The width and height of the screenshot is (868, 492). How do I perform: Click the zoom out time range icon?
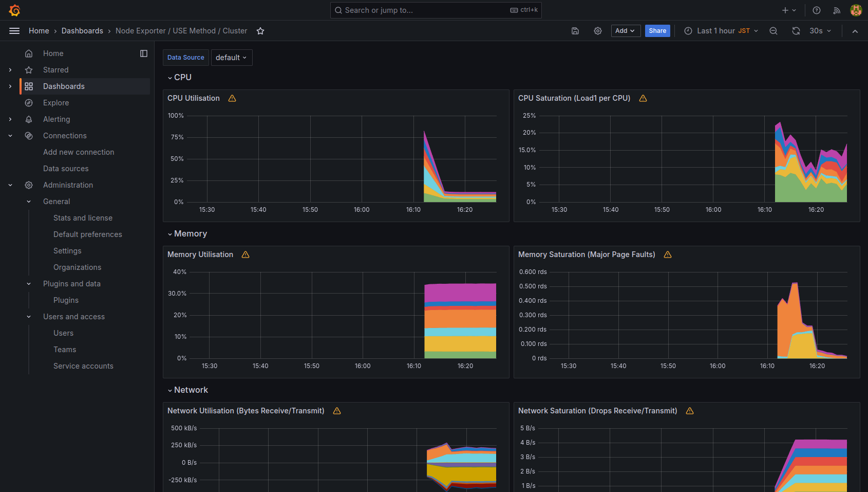tap(773, 31)
